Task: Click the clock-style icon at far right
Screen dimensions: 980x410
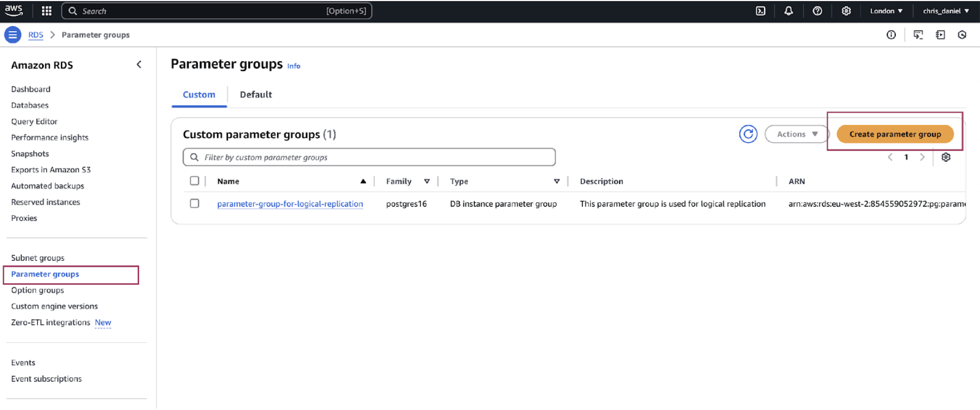Action: point(962,35)
